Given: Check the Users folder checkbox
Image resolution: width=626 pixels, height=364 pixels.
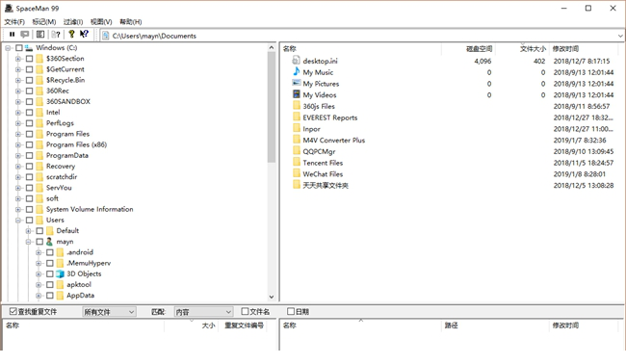Looking at the screenshot, I should (29, 220).
